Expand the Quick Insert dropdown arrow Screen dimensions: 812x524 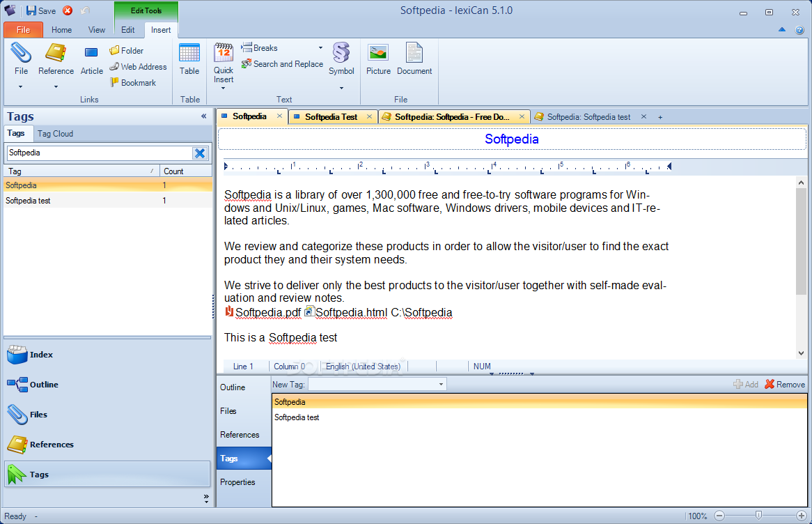[x=224, y=88]
